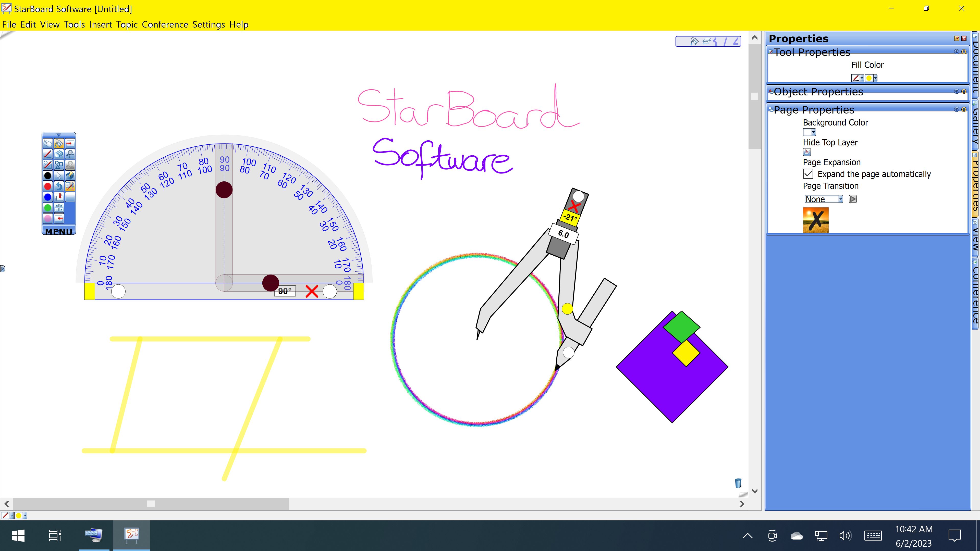Open Task View on the taskbar

[x=55, y=536]
